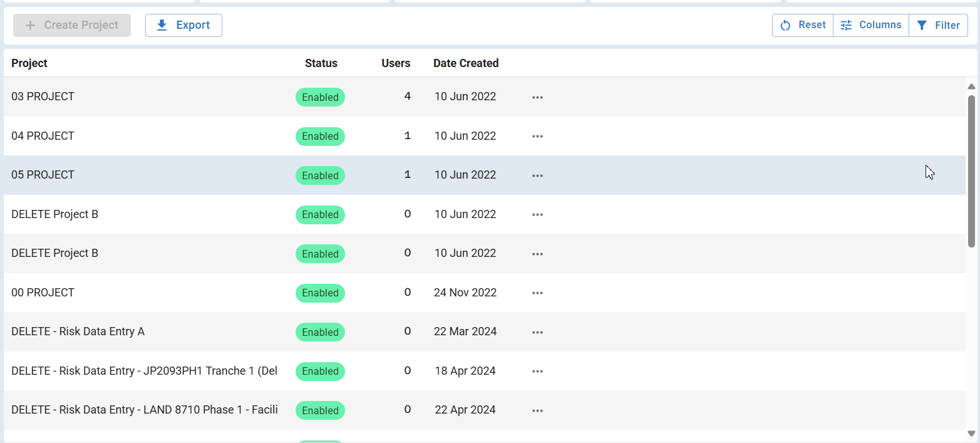Show the three-dot menu for 00 PROJECT
This screenshot has width=980, height=443.
click(x=537, y=293)
